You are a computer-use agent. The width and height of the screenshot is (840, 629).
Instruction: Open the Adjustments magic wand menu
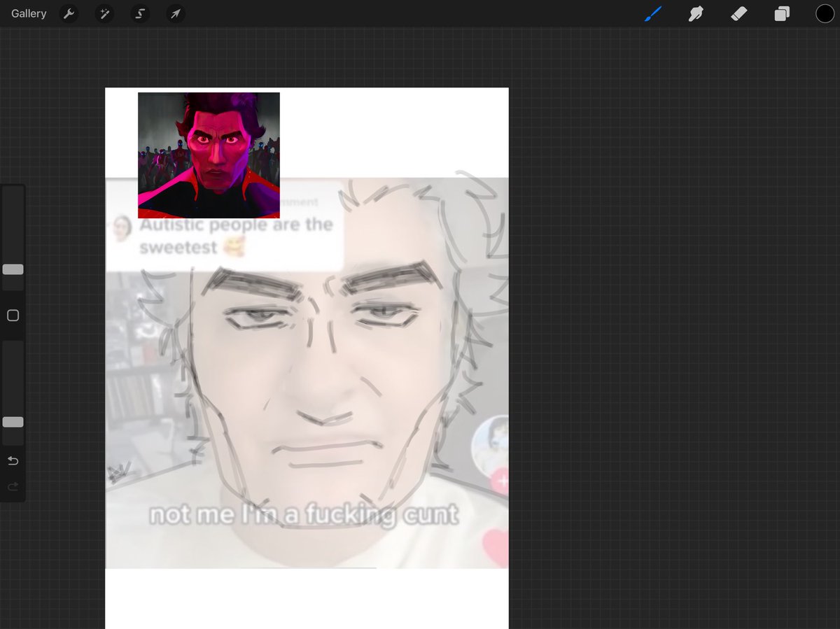pyautogui.click(x=104, y=13)
